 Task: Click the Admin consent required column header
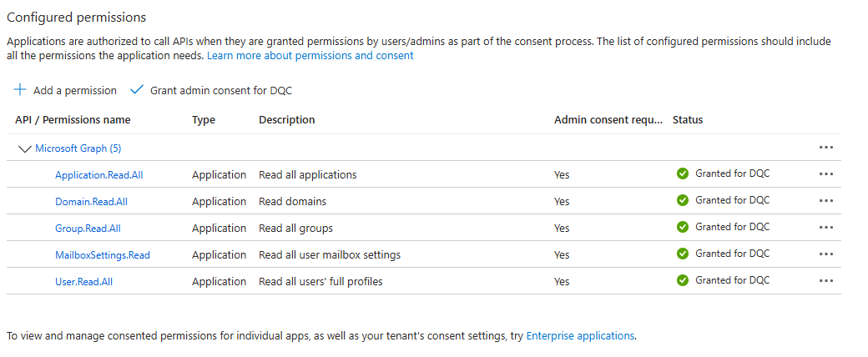608,119
